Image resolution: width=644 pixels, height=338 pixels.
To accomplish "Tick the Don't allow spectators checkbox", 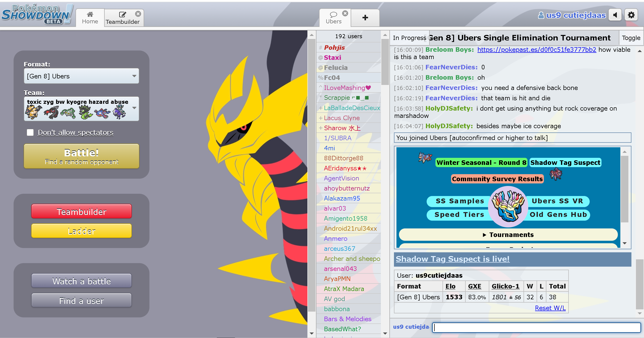I will click(30, 132).
